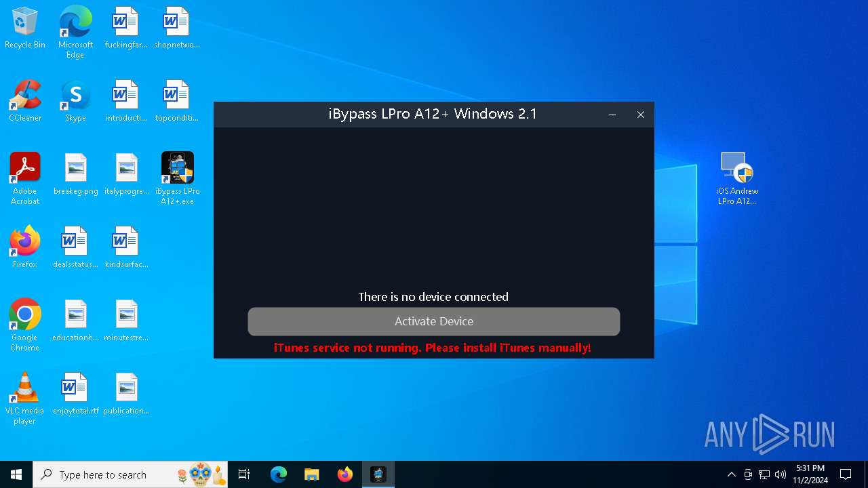The height and width of the screenshot is (488, 868).
Task: Select the kindsurfac Word document
Action: (x=126, y=247)
